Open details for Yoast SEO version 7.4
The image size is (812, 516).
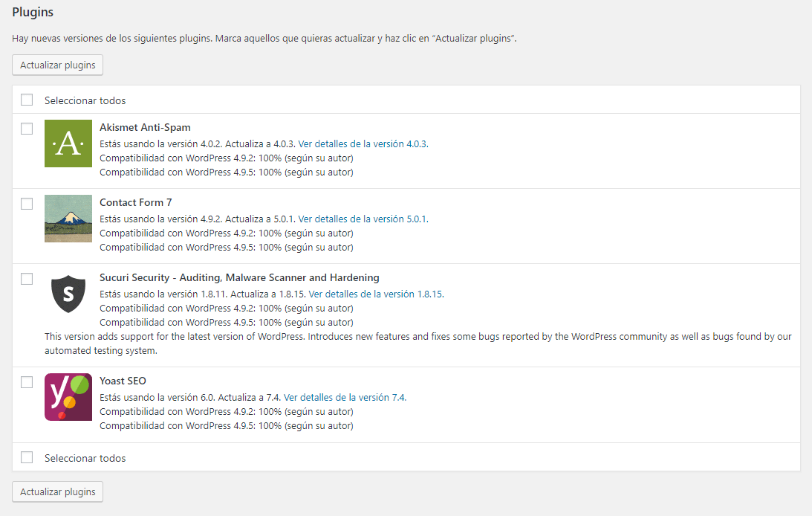click(346, 396)
